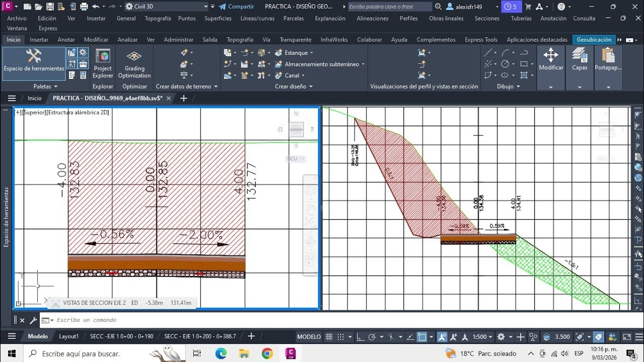
Task: Switch to the Layout1 tab
Action: 69,336
